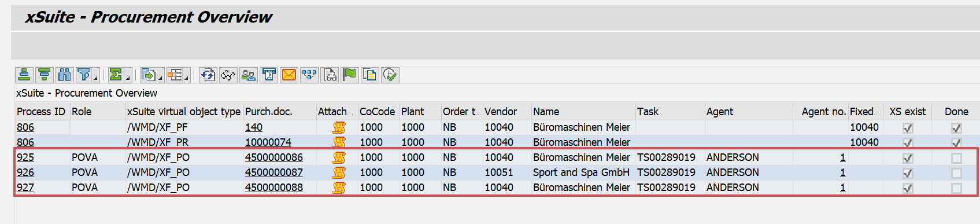Screen dimensions: 980x224
Task: Toggle Done checkbox for Purch.doc. 10000074
Action: point(956,143)
